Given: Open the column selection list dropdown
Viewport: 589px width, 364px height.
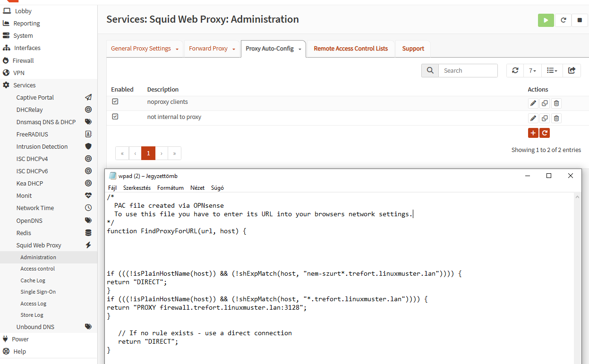Looking at the screenshot, I should [552, 70].
